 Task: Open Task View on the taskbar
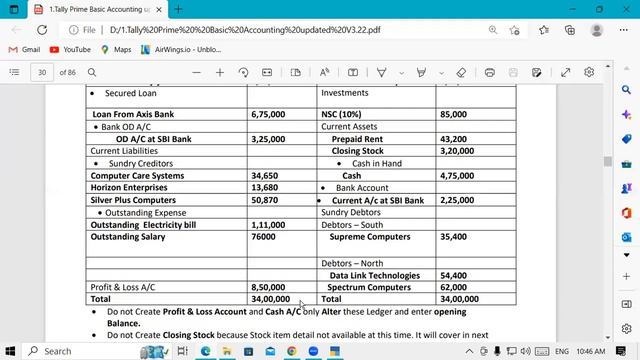(x=182, y=351)
